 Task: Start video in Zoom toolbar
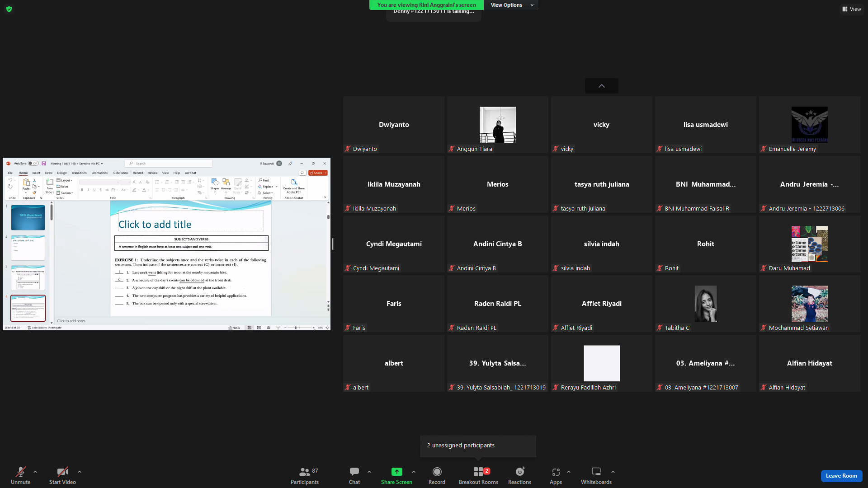click(x=62, y=475)
